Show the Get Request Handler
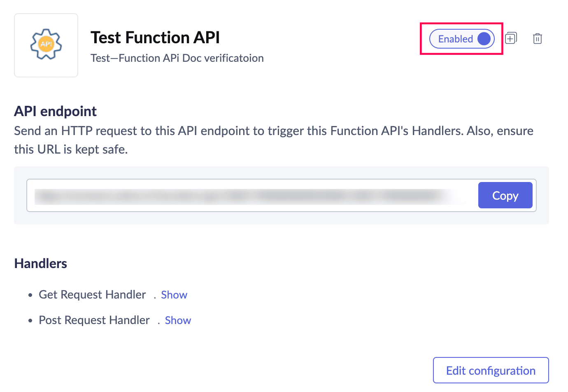This screenshot has width=568, height=392. coord(174,295)
